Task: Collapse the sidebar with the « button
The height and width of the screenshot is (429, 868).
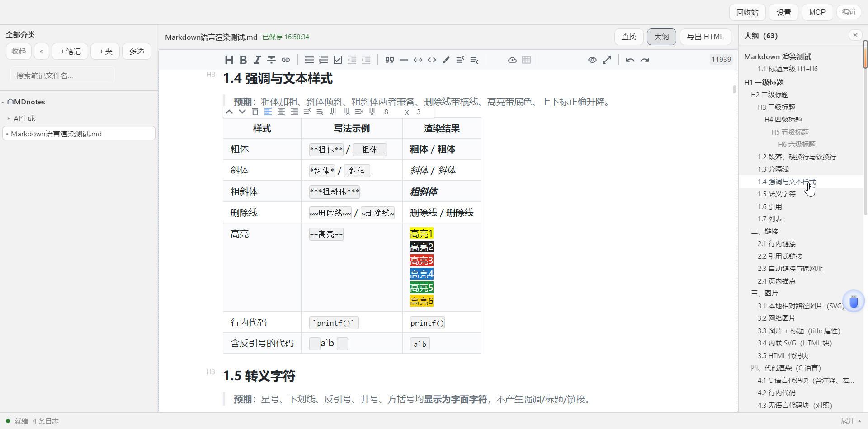Action: pos(42,51)
